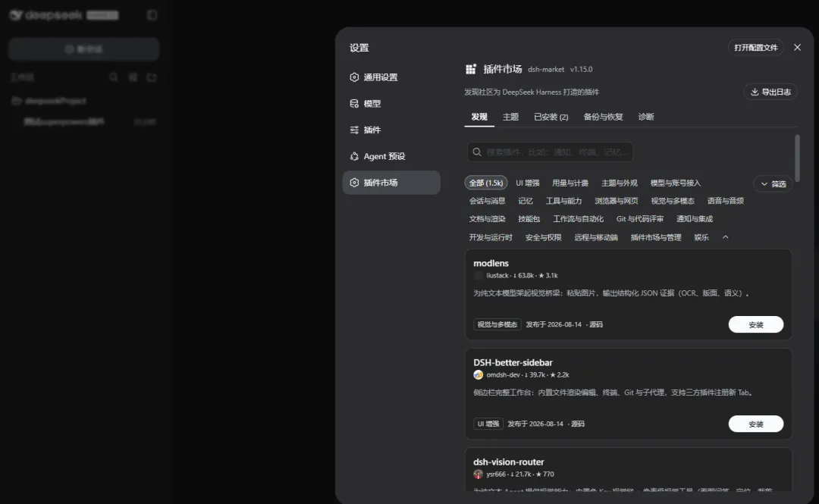Filter plugins by 会话与消息
This screenshot has width=819, height=504.
488,201
